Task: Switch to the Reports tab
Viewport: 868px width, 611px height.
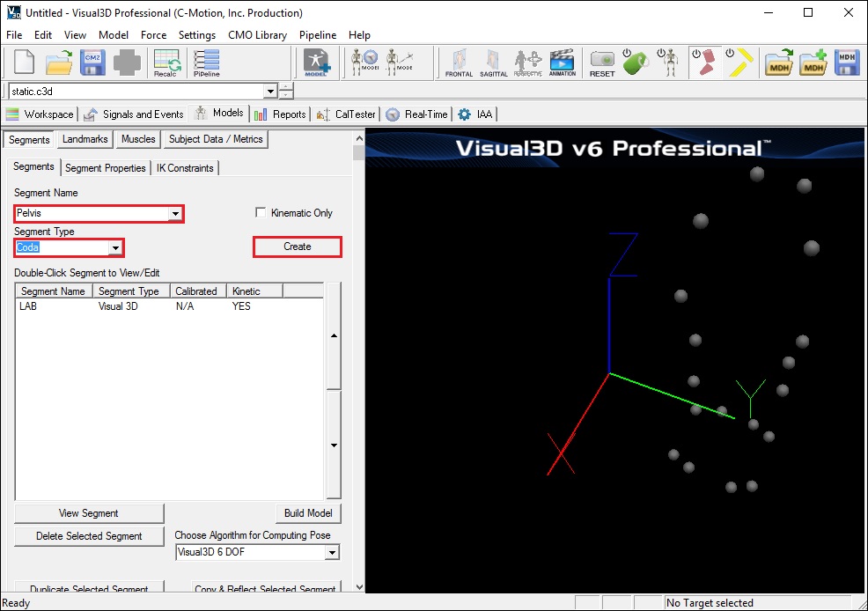Action: click(x=280, y=114)
